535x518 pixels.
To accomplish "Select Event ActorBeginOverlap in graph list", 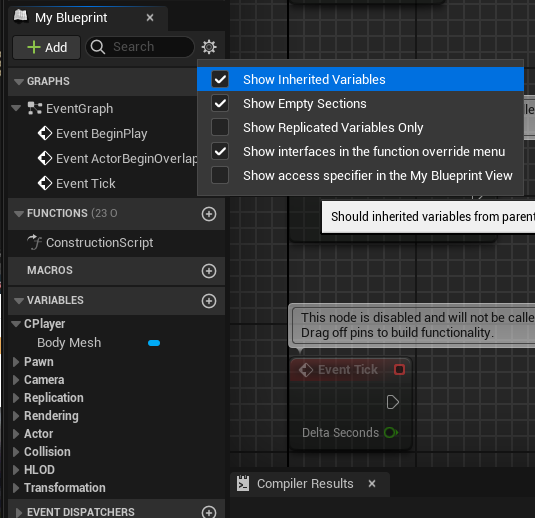I will [127, 159].
